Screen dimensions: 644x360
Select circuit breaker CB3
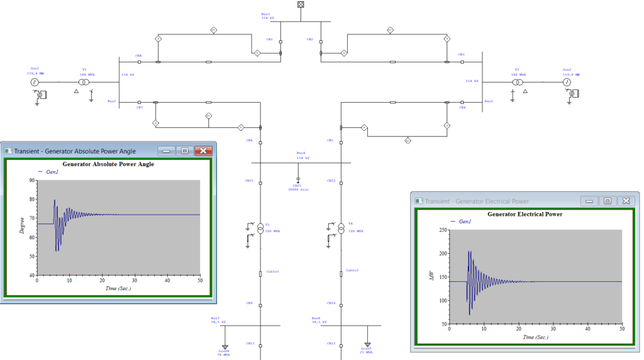click(462, 62)
